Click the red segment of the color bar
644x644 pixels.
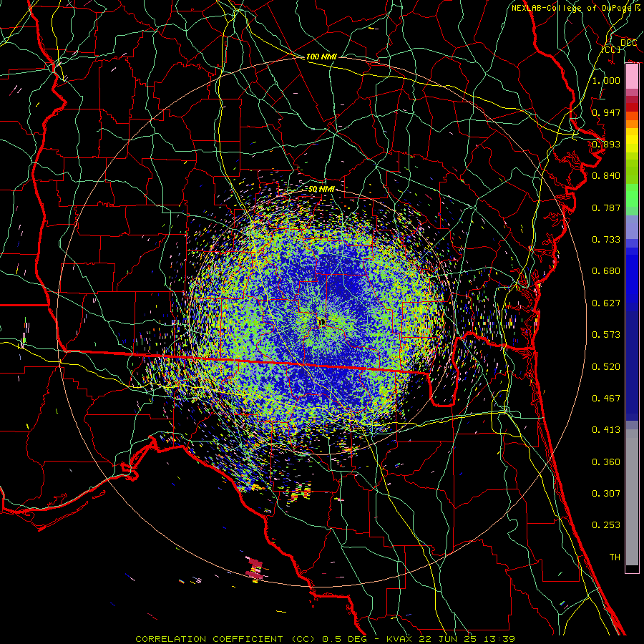[632, 107]
